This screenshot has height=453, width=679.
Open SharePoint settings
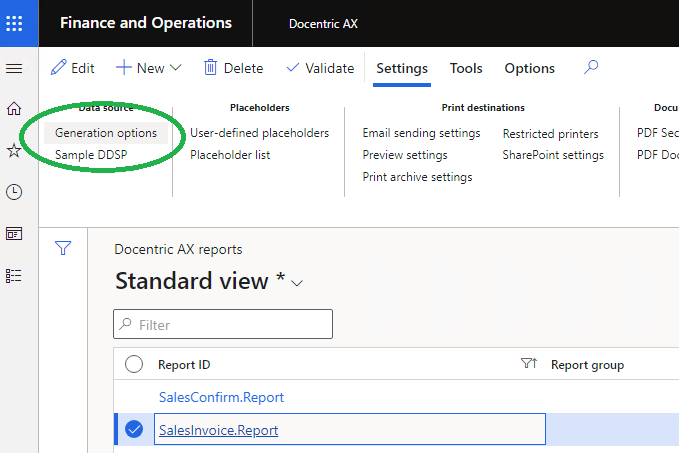[x=553, y=155]
